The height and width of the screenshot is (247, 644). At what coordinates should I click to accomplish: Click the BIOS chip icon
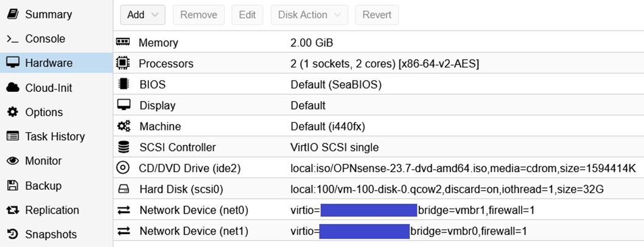tap(124, 84)
